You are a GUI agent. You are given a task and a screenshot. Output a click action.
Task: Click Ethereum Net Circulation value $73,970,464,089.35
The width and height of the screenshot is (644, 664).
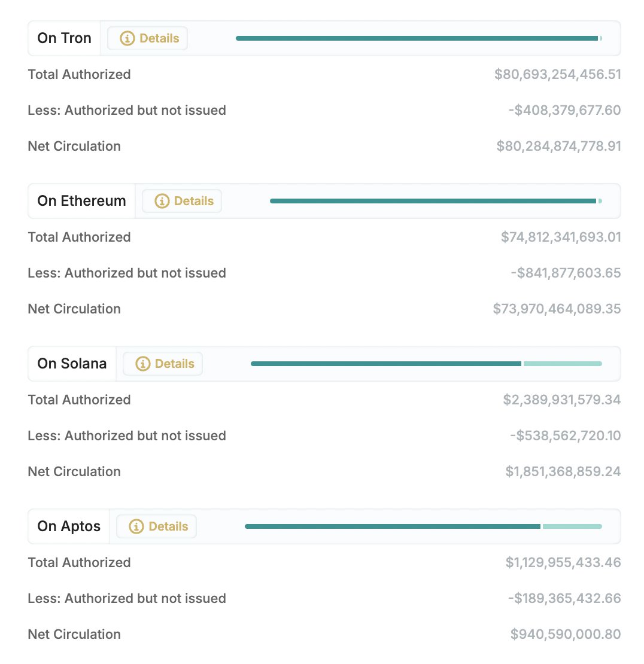point(557,309)
